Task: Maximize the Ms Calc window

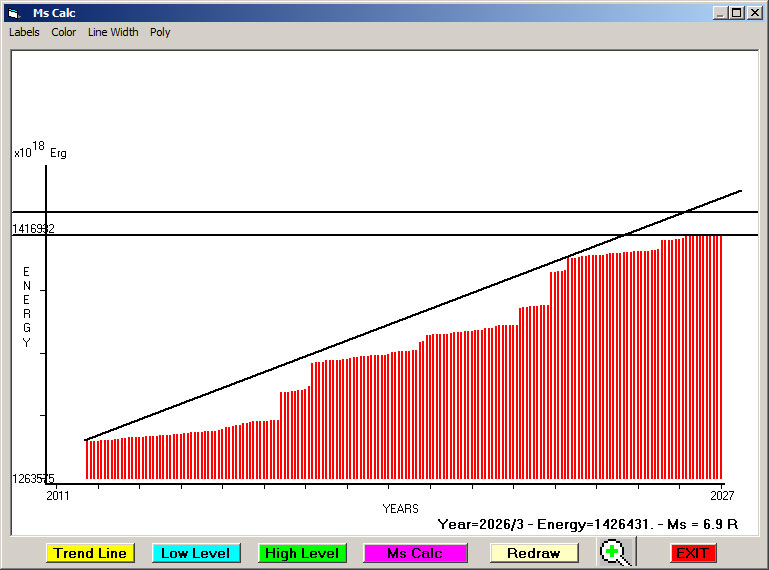Action: 737,12
